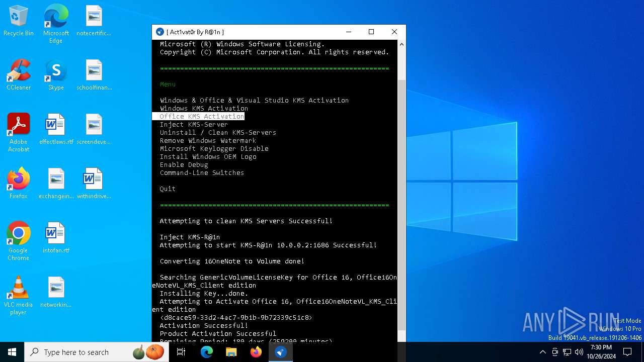This screenshot has width=644, height=362.
Task: Click the console scrollbar up arrow
Action: [x=401, y=44]
